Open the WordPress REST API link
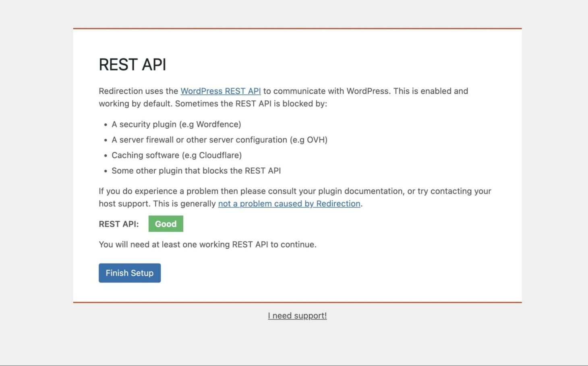Viewport: 588px width, 366px height. (x=221, y=91)
